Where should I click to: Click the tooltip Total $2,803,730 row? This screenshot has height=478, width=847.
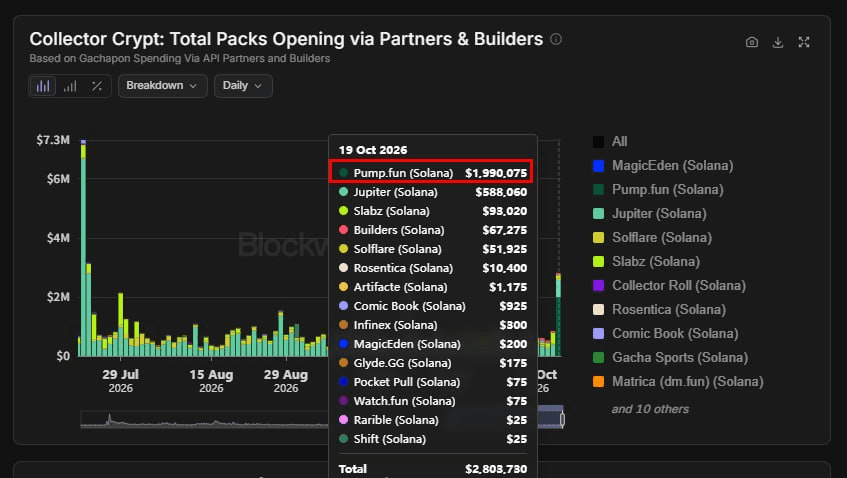pos(432,468)
